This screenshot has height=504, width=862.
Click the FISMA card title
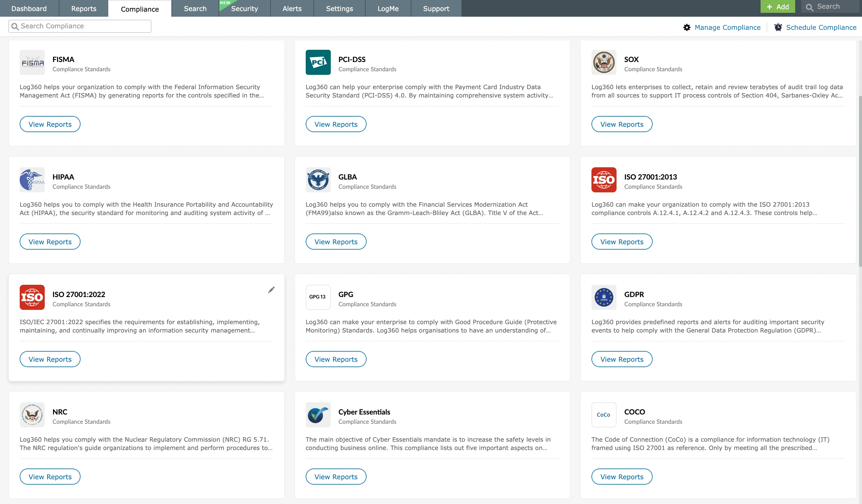[63, 59]
